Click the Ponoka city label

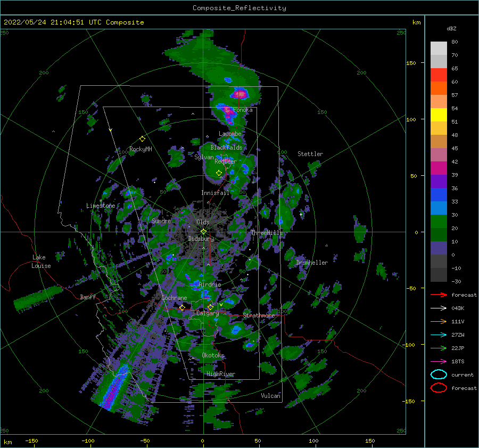coord(243,110)
